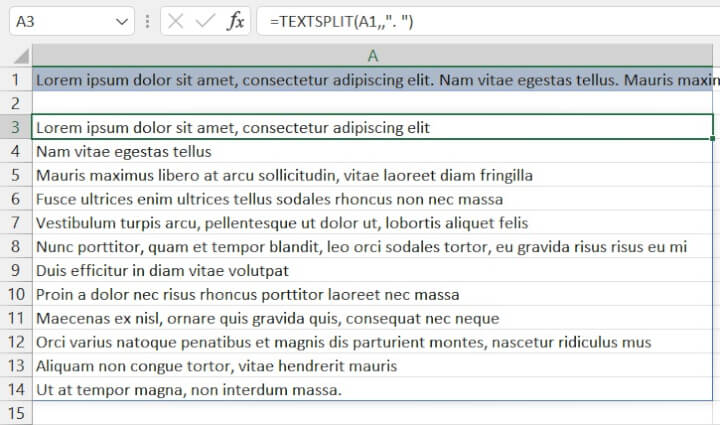Click inside the Name Box showing A3

click(58, 21)
